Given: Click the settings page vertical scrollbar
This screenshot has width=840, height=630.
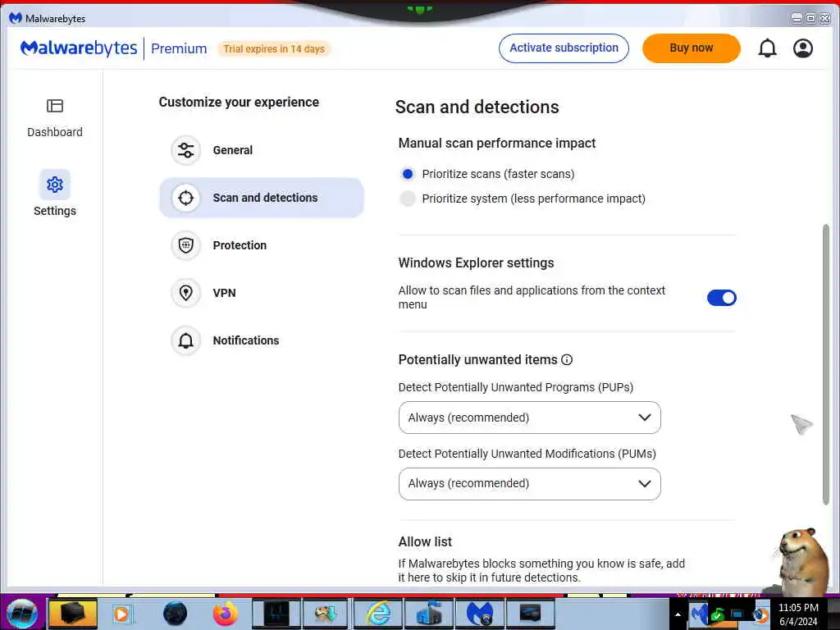Looking at the screenshot, I should pyautogui.click(x=825, y=364).
